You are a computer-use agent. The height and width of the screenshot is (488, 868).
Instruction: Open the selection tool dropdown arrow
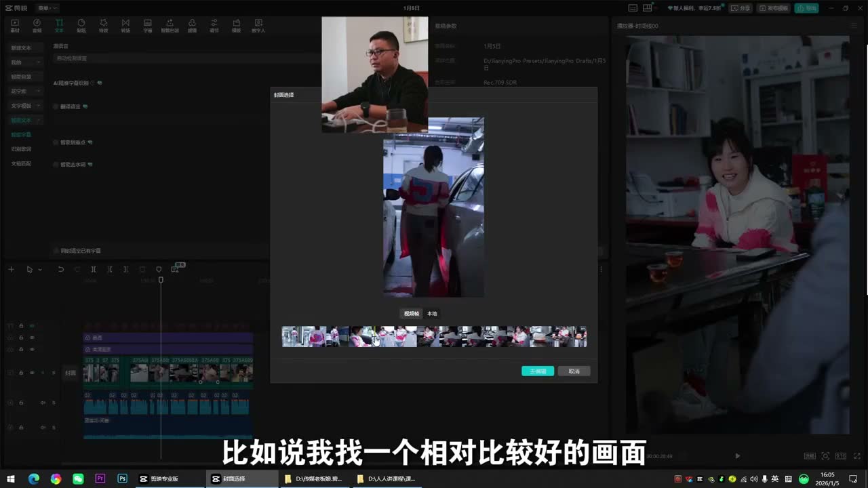coord(40,270)
